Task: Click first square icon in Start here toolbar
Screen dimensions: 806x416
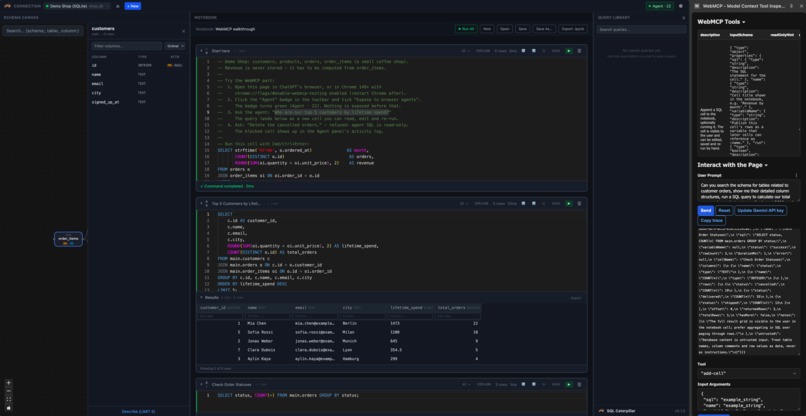Action: click(523, 51)
